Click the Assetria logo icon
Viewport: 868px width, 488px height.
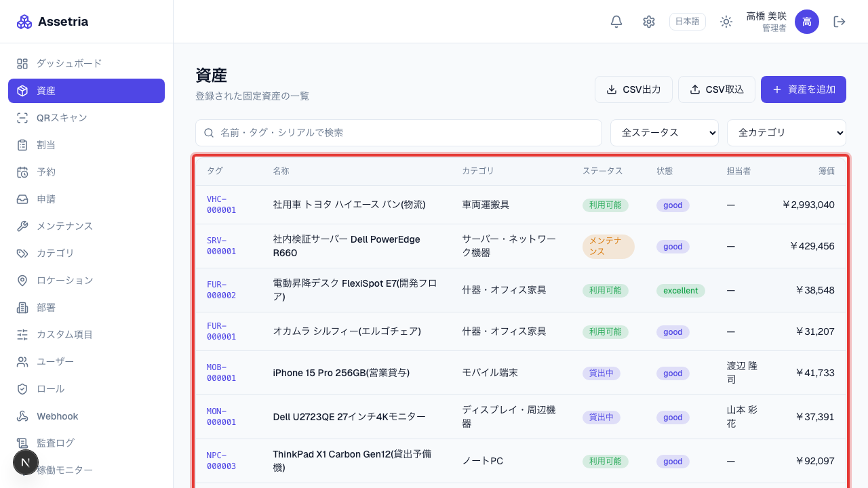tap(24, 22)
